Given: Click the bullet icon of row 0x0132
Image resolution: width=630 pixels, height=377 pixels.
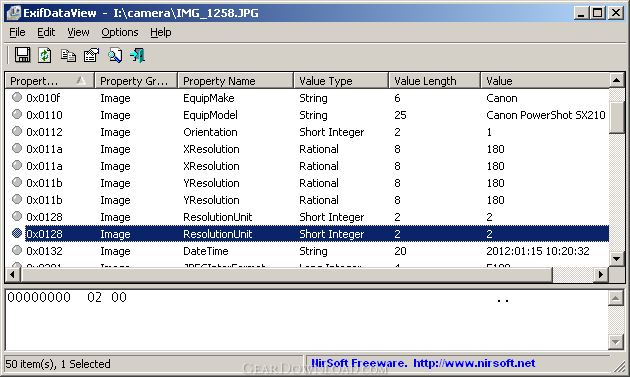Looking at the screenshot, I should pyautogui.click(x=17, y=250).
